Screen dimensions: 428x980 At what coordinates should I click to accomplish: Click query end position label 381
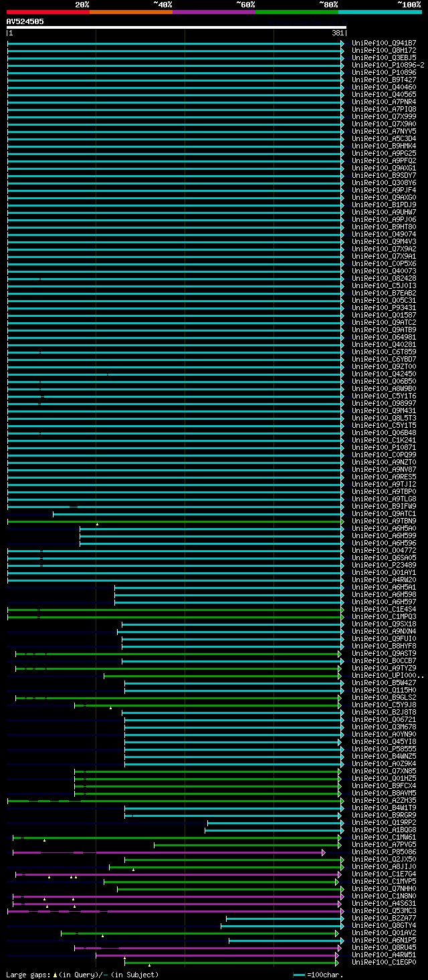(338, 33)
